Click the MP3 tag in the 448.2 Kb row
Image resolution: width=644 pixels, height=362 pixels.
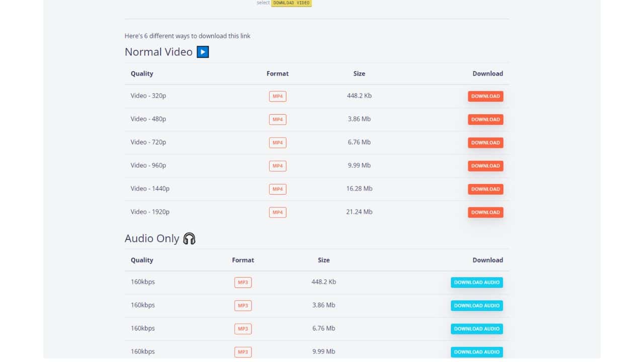coord(243,282)
